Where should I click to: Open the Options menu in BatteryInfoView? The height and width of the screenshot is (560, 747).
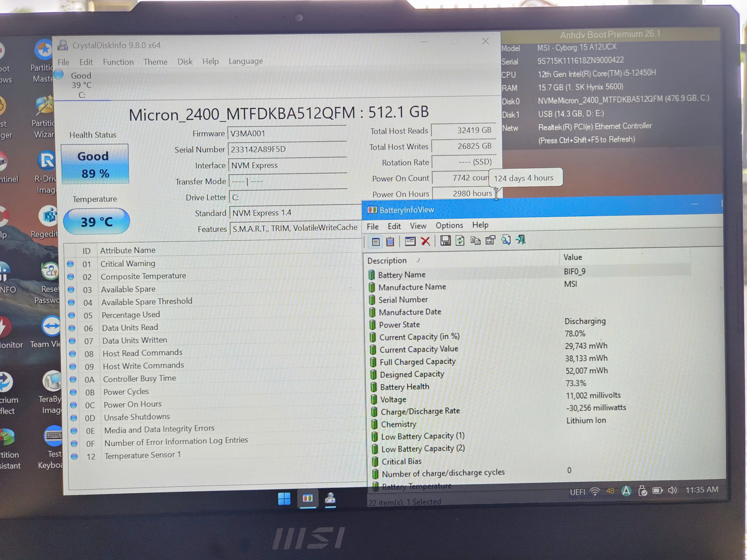click(449, 225)
